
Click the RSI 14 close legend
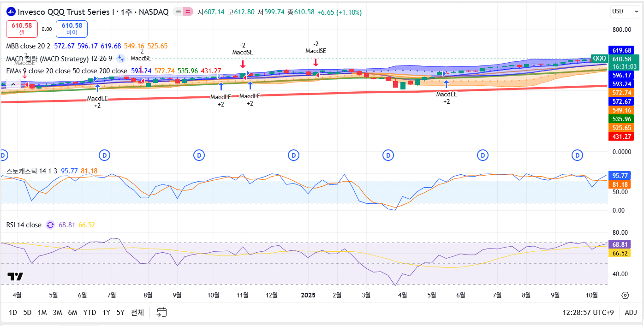tap(24, 225)
